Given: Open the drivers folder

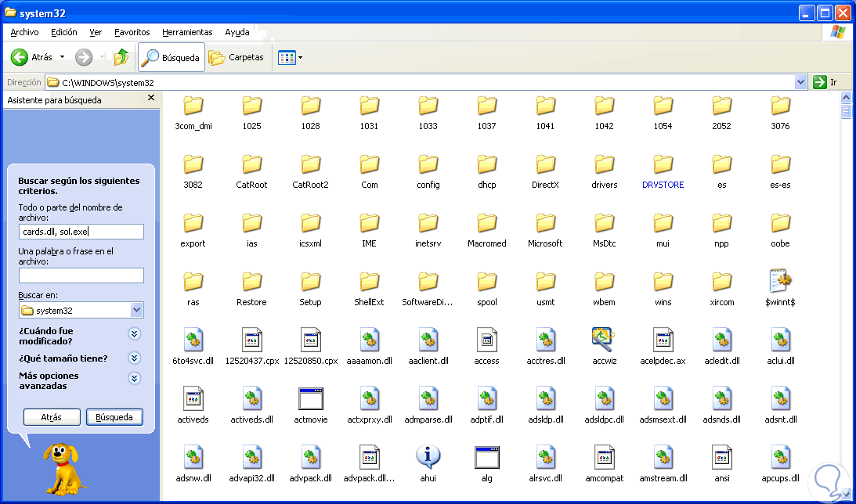Looking at the screenshot, I should click(x=604, y=164).
